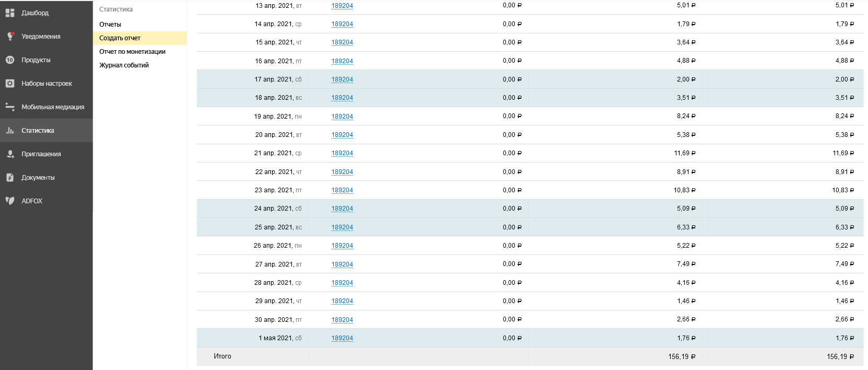Click the Dashboard grid icon
The height and width of the screenshot is (370, 868).
(x=10, y=13)
